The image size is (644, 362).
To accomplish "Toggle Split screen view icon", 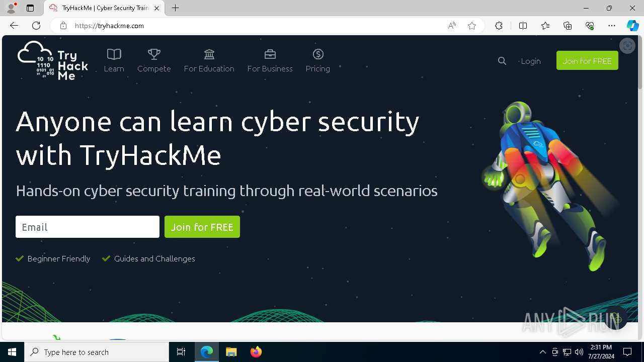I will (x=523, y=26).
